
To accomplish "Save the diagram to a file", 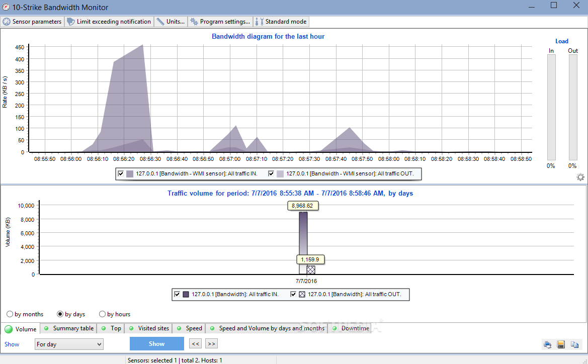I will click(x=561, y=344).
